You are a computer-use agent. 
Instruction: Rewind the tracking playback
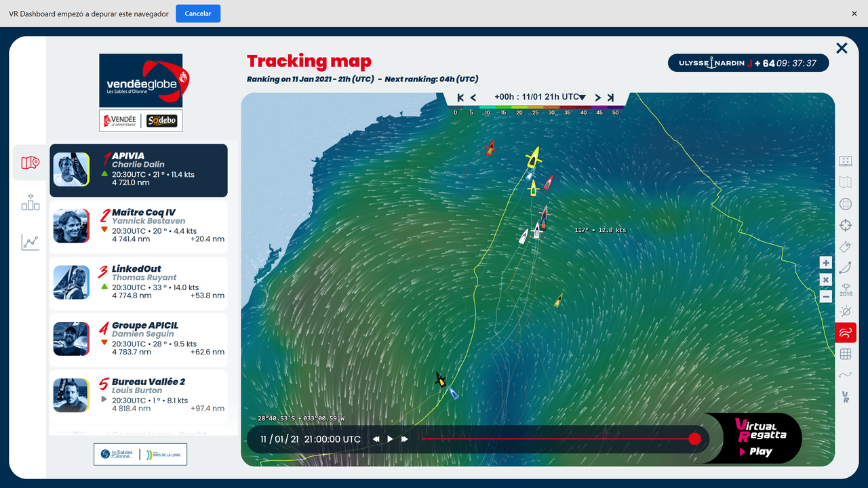tap(376, 439)
